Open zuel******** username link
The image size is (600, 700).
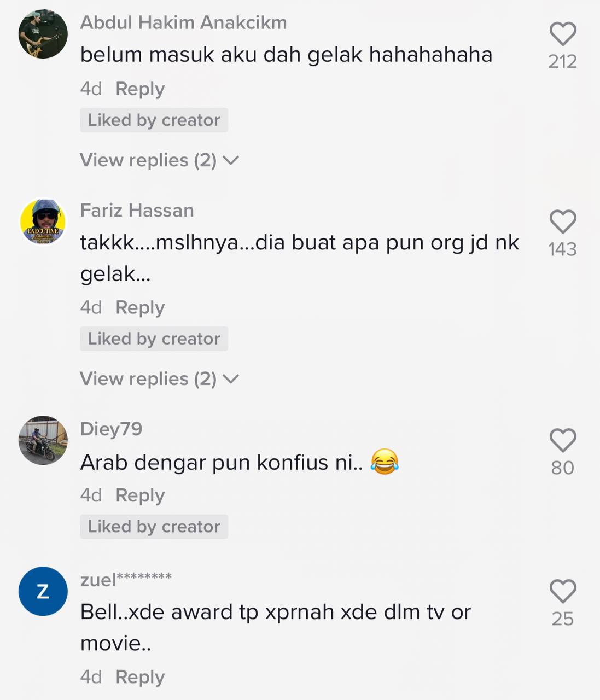[126, 580]
